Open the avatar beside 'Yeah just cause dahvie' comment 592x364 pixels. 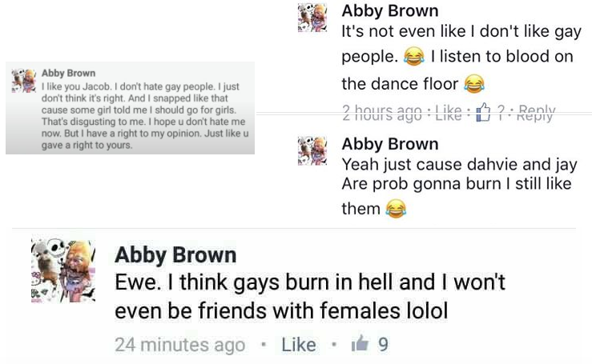tap(312, 151)
